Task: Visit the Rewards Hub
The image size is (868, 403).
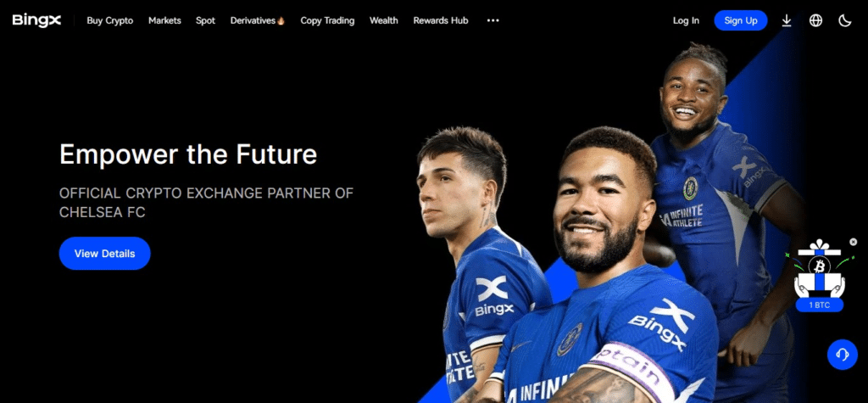Action: 441,20
